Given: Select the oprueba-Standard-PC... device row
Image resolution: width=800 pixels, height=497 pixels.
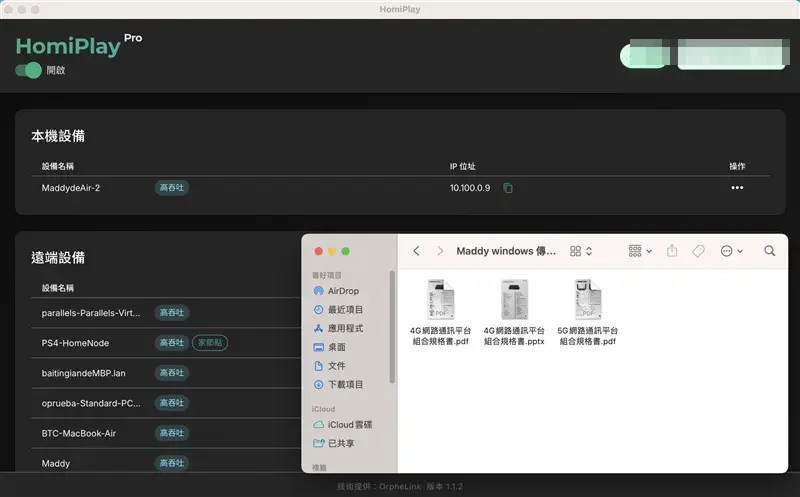Looking at the screenshot, I should tap(166, 403).
